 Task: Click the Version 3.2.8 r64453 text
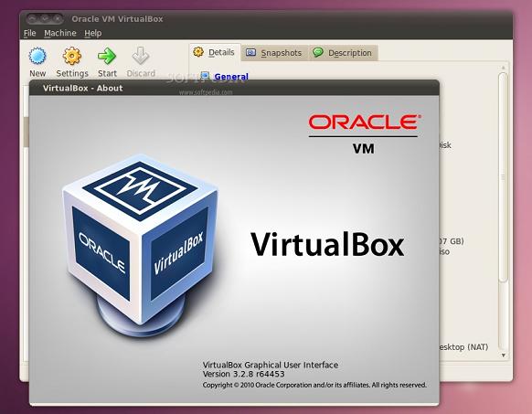[244, 374]
